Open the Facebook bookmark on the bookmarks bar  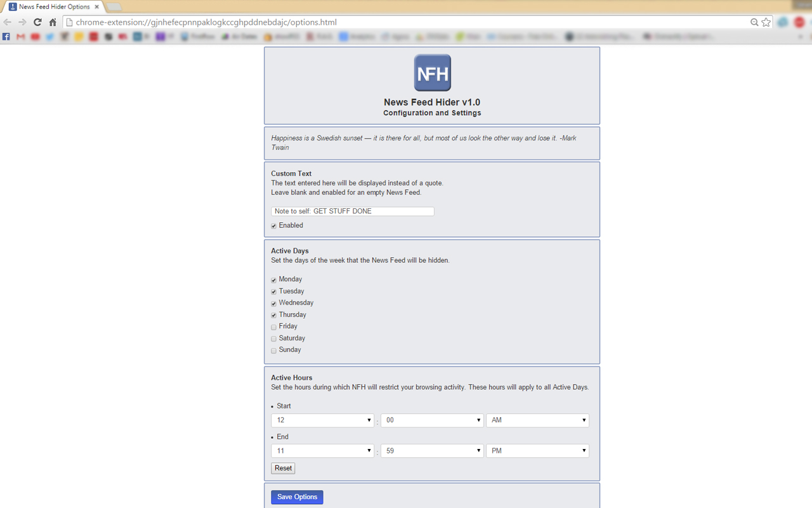[6, 36]
